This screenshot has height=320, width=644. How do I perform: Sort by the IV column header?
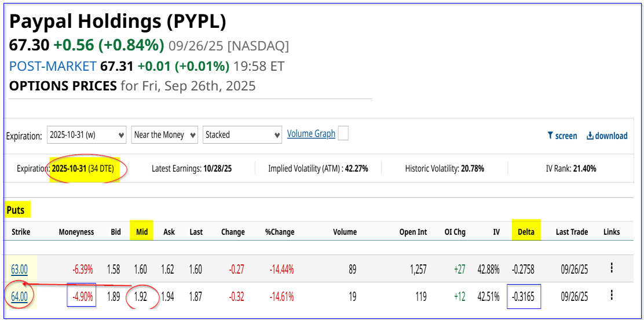pyautogui.click(x=496, y=232)
